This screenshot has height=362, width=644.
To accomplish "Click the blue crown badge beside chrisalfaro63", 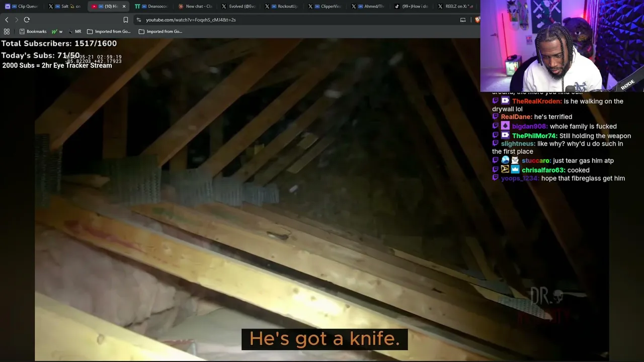I will pyautogui.click(x=515, y=170).
